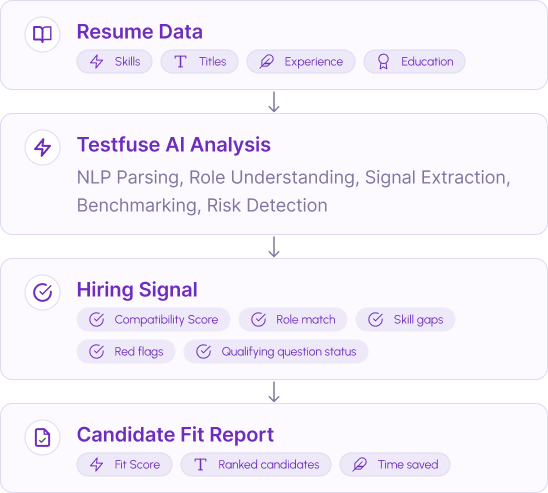The width and height of the screenshot is (548, 493).
Task: Click the feather icon in Experience chip
Action: [x=267, y=61]
